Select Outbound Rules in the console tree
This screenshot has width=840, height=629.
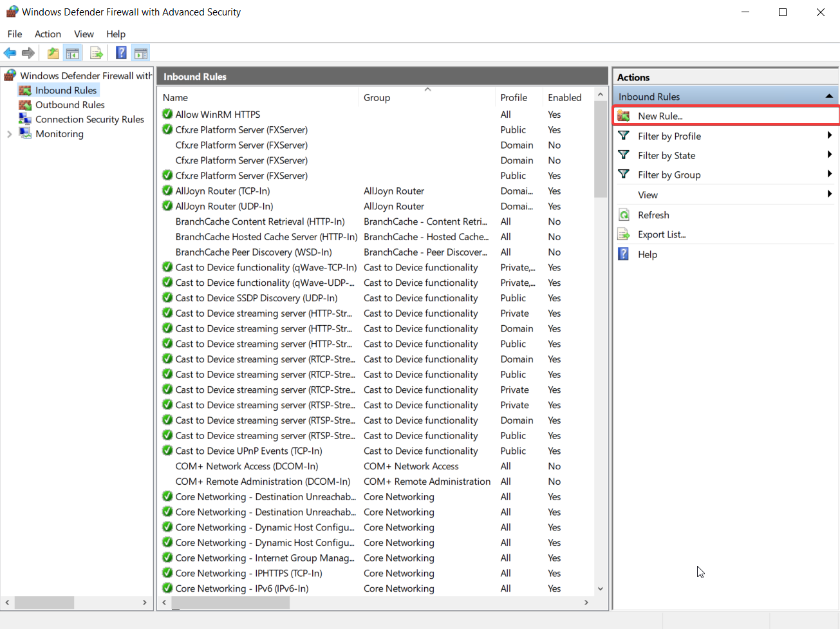[x=70, y=105]
